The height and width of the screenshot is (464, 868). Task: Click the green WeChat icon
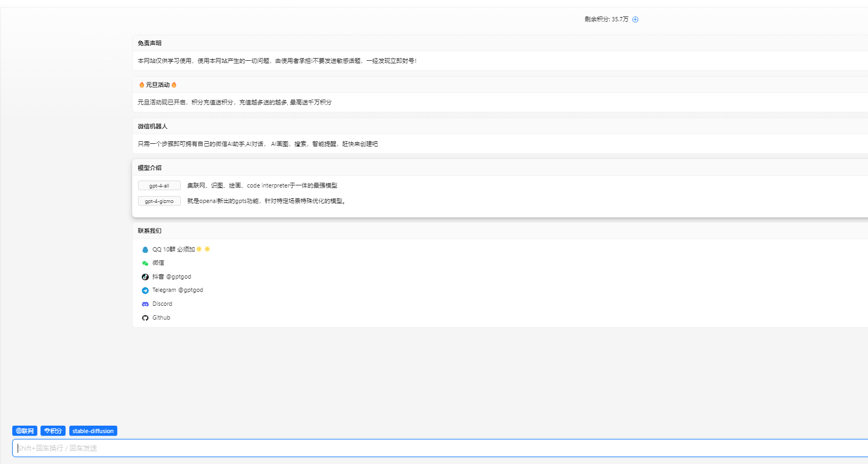click(x=145, y=263)
